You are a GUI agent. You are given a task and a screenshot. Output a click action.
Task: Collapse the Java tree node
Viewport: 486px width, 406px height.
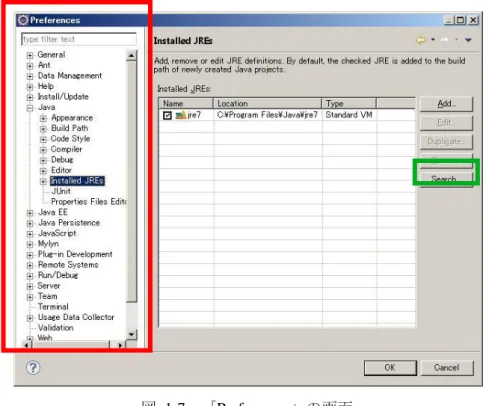pyautogui.click(x=30, y=108)
